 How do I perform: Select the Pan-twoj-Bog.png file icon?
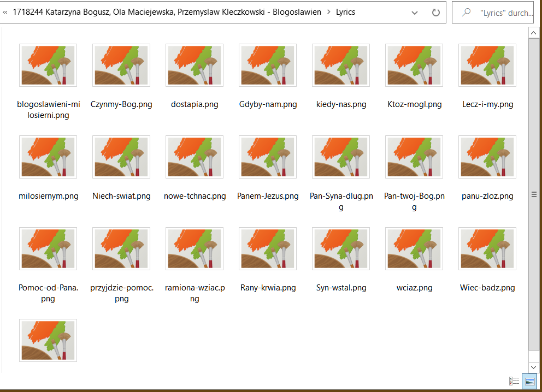pos(414,157)
